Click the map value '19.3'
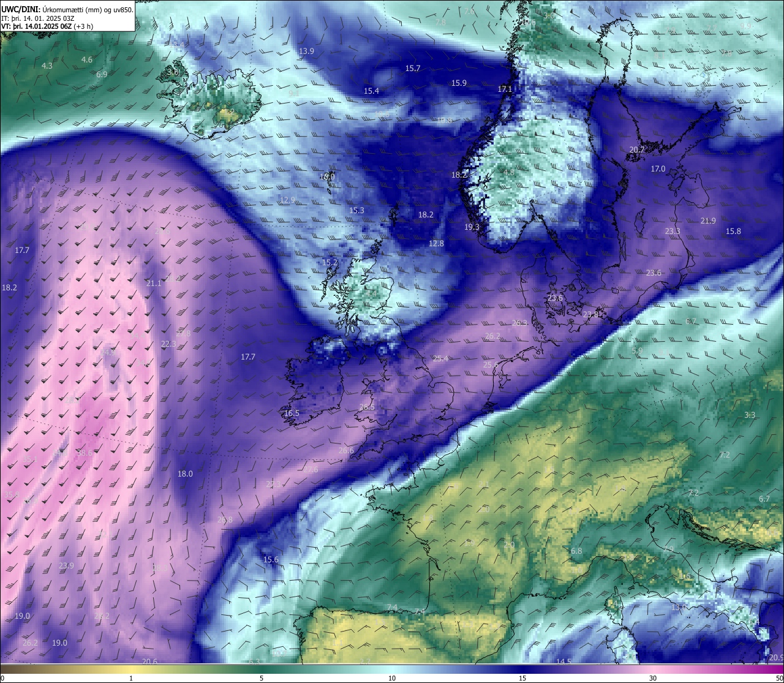784x683 pixels. 472,227
